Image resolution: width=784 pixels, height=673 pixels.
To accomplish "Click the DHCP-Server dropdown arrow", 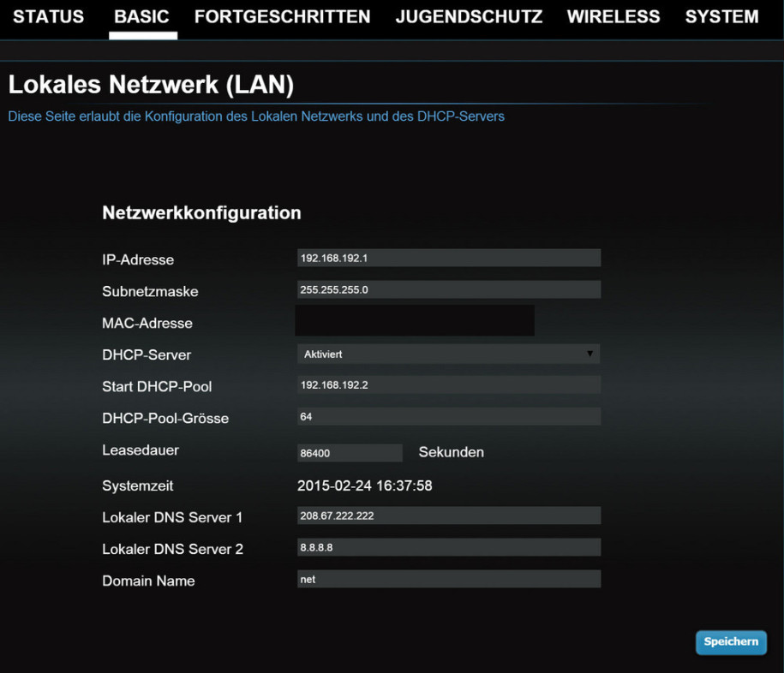I will pos(590,354).
